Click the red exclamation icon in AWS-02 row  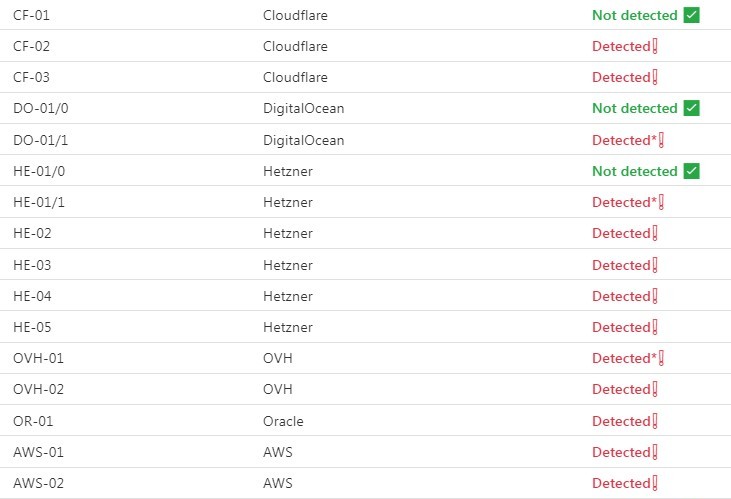click(655, 483)
